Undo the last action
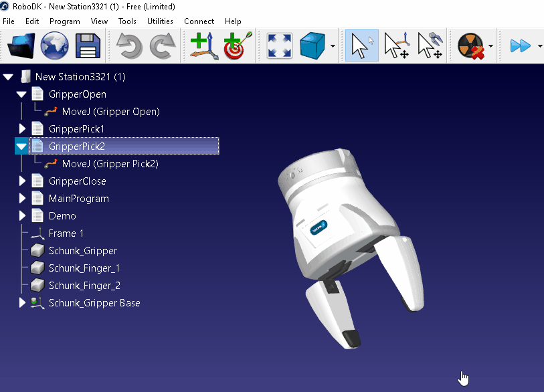 129,45
